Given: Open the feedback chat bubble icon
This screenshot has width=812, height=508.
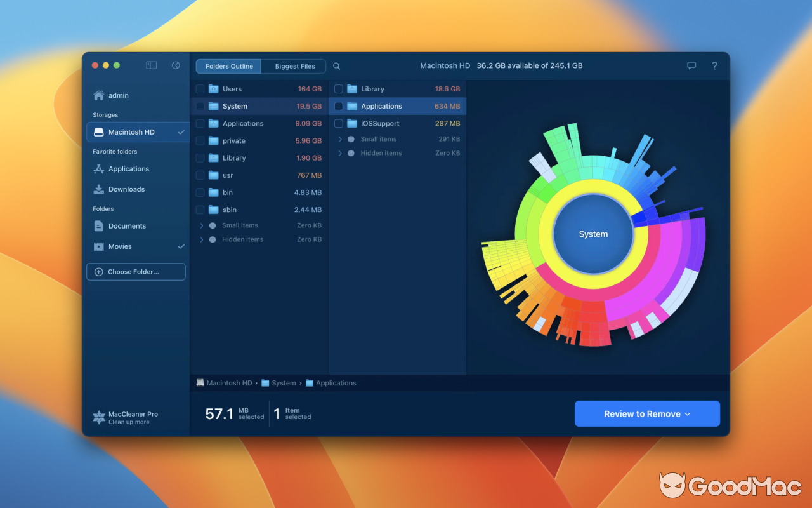Looking at the screenshot, I should tap(691, 65).
